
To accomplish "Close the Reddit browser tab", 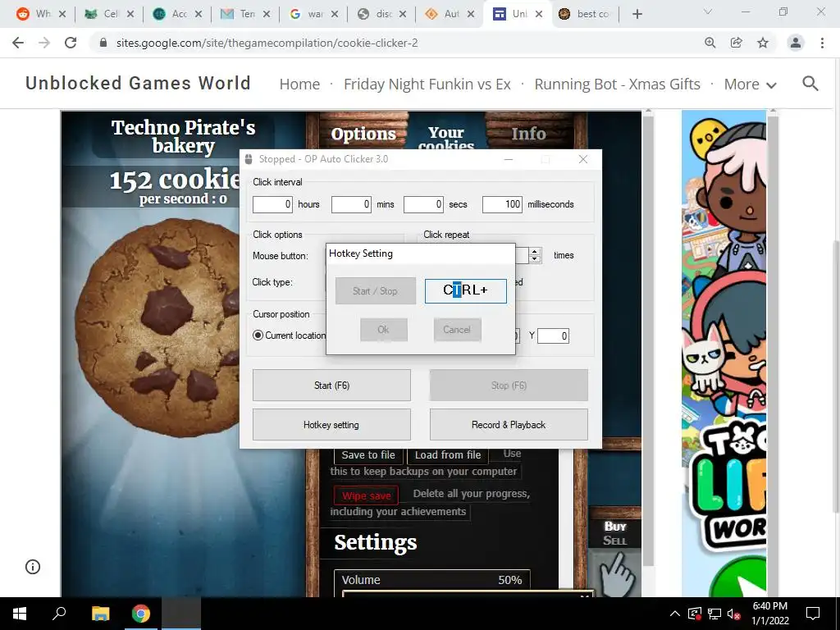I will pos(62,14).
